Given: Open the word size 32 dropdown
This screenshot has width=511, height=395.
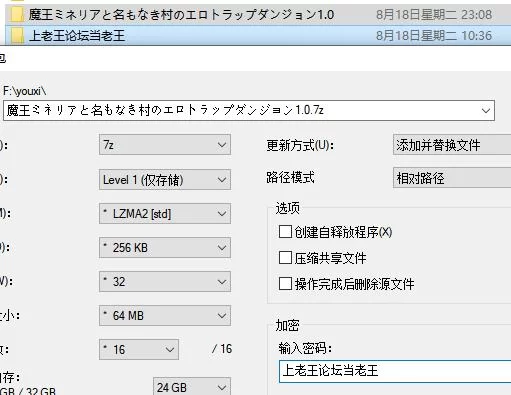Looking at the screenshot, I should point(165,282).
